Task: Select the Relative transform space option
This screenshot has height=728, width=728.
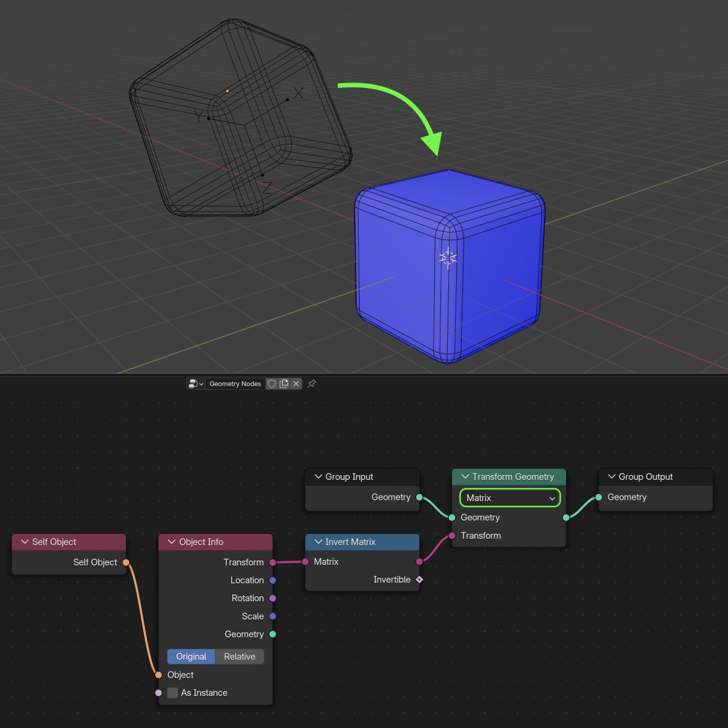Action: 240,656
